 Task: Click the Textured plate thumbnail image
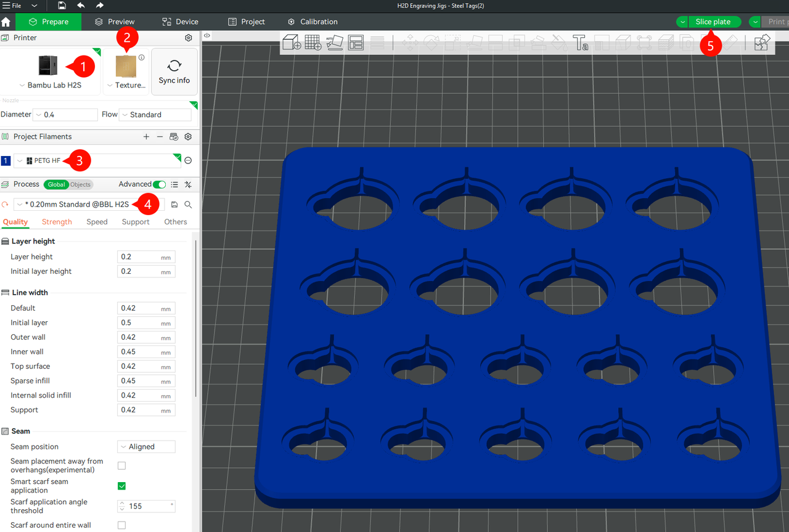(126, 65)
